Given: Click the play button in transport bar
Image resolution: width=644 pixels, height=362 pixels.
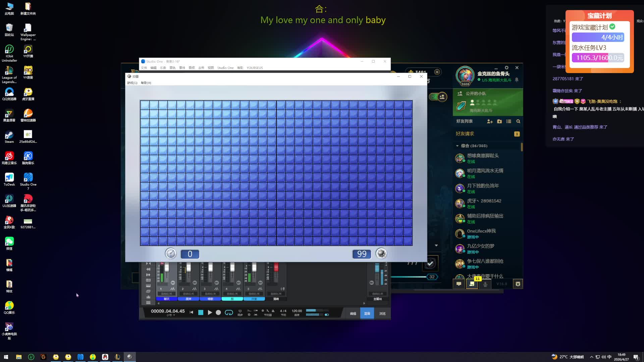Looking at the screenshot, I should click(x=210, y=312).
